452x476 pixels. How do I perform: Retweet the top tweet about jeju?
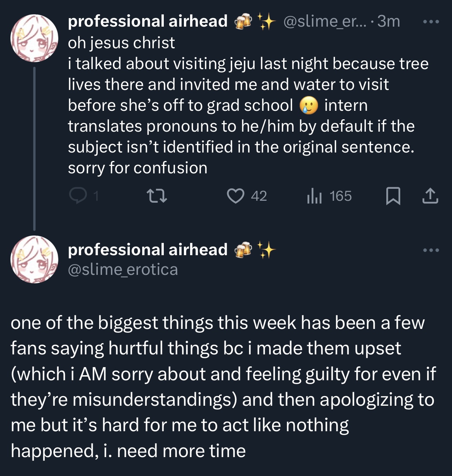158,196
